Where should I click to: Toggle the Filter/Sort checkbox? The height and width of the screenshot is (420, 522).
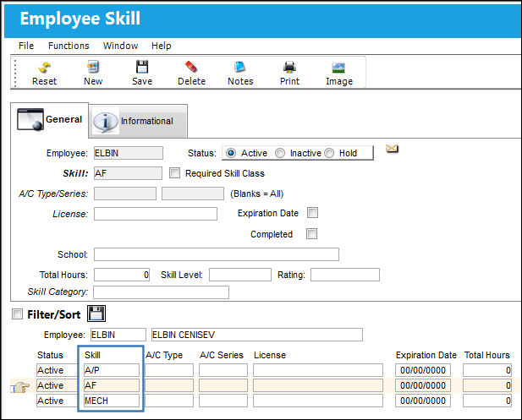17,314
